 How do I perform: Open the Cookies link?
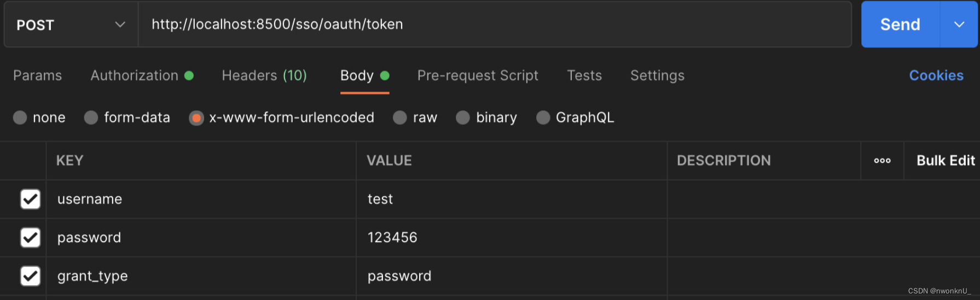tap(936, 75)
